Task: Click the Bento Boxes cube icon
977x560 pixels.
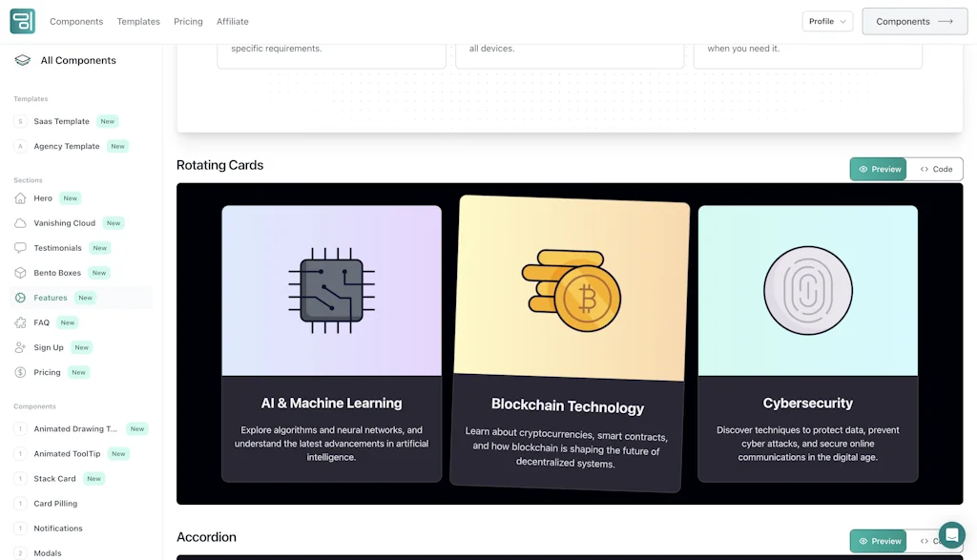Action: click(x=21, y=273)
